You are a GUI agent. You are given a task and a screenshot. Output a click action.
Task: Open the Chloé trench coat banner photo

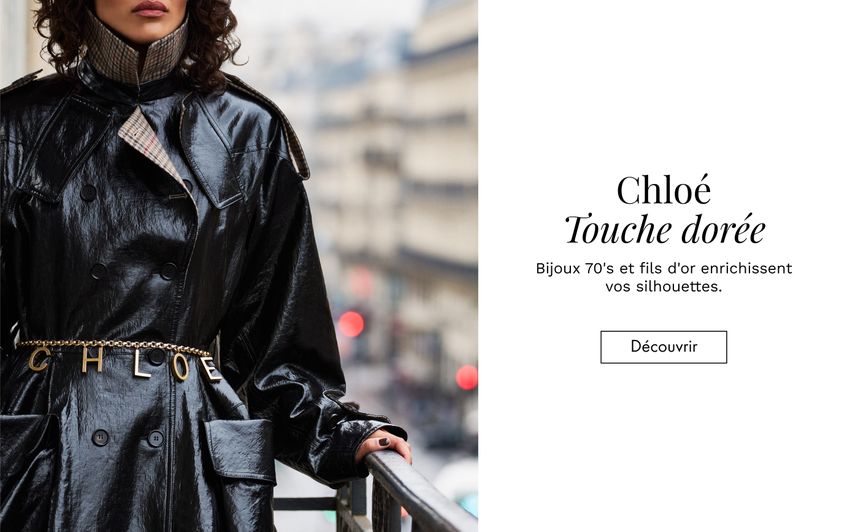click(x=239, y=266)
